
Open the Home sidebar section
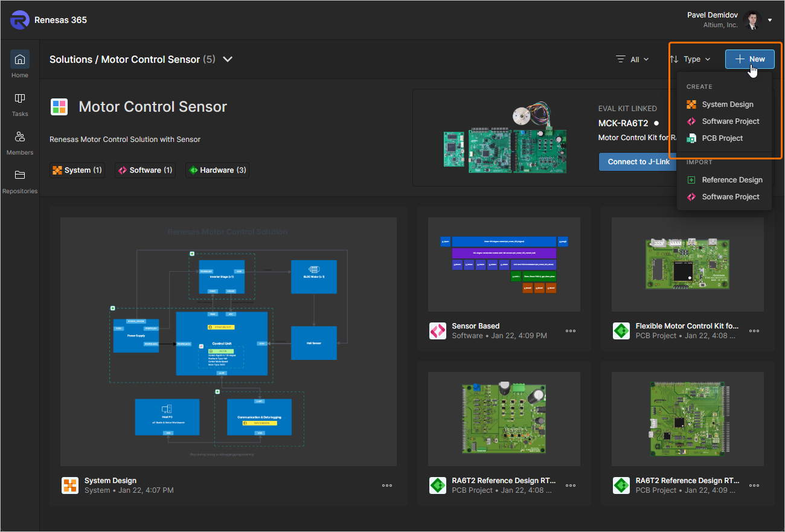(x=20, y=65)
